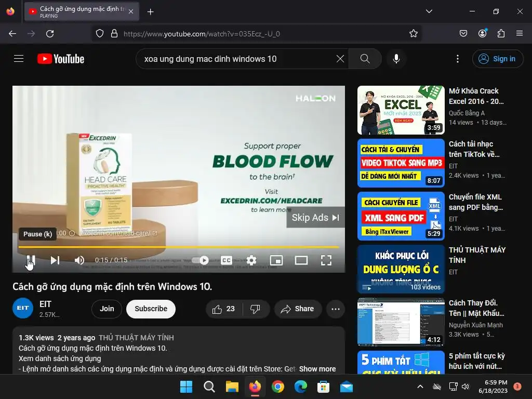The width and height of the screenshot is (532, 399).
Task: Open Mở Khóa Crack Excel video thumbnail
Action: [x=401, y=110]
